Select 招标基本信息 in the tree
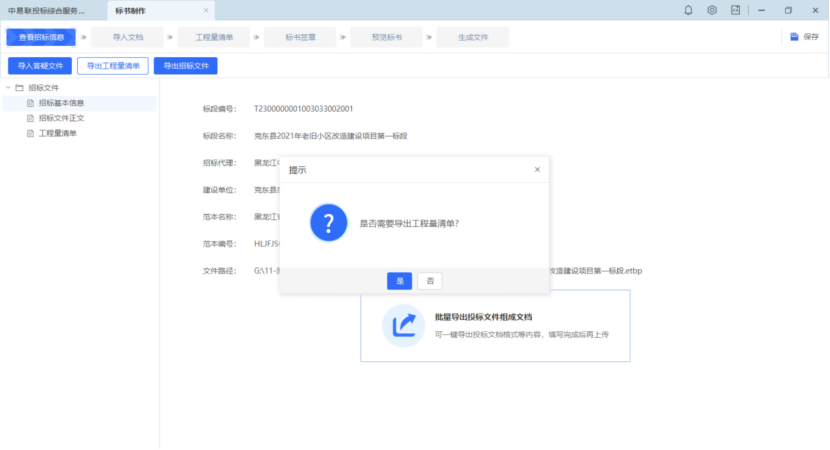830x450 pixels. (x=61, y=103)
